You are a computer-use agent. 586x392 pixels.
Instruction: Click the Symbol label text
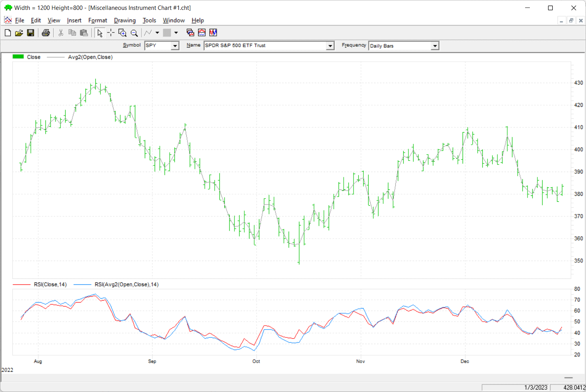132,45
